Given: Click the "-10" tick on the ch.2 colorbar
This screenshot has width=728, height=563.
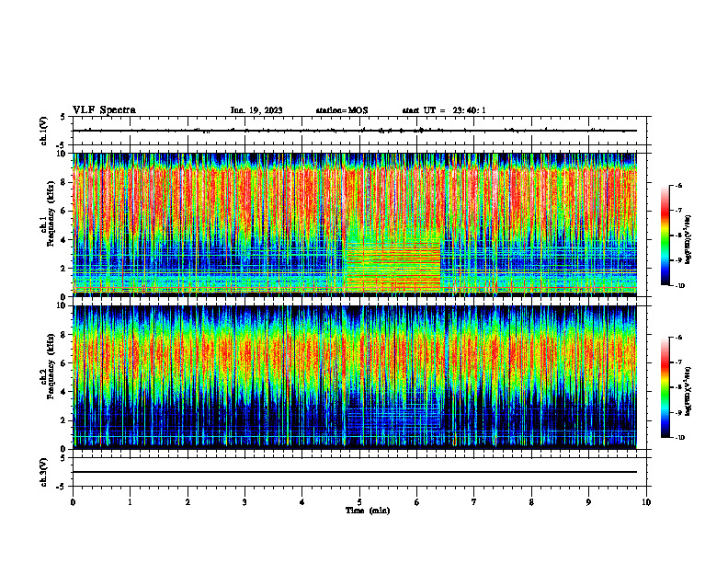Looking at the screenshot, I should click(679, 438).
